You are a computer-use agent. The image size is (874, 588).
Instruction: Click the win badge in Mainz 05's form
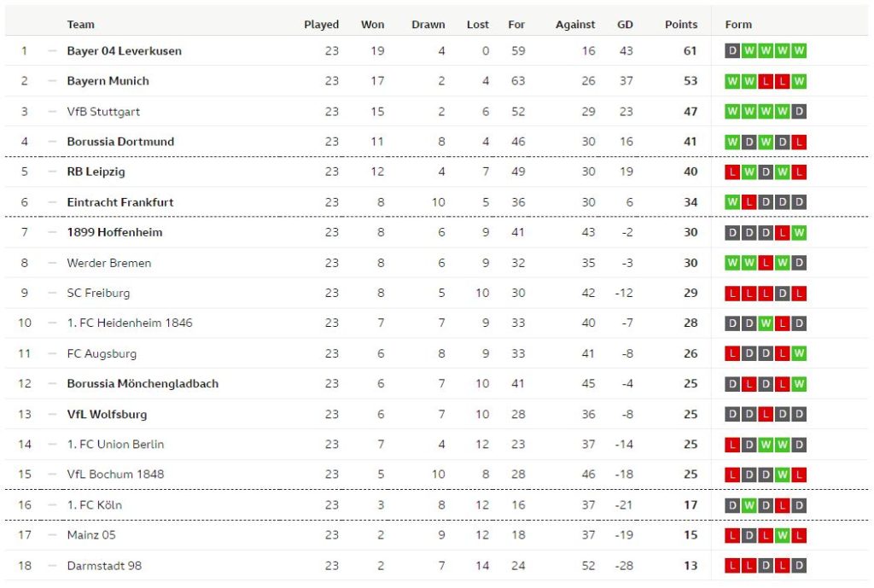tap(782, 535)
